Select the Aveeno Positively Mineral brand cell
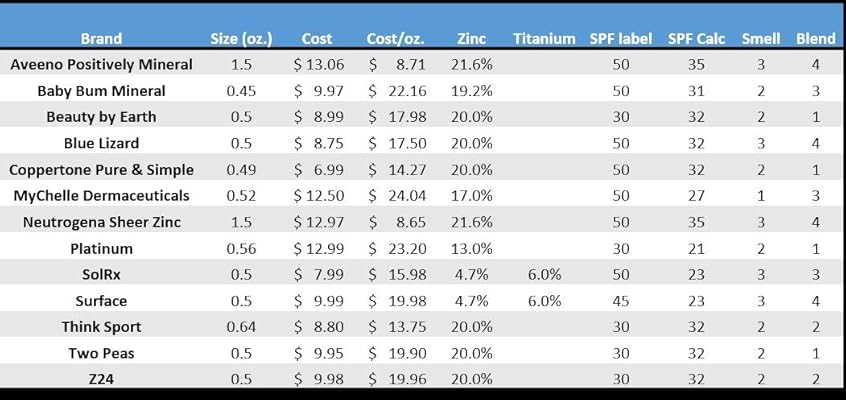 [x=101, y=65]
